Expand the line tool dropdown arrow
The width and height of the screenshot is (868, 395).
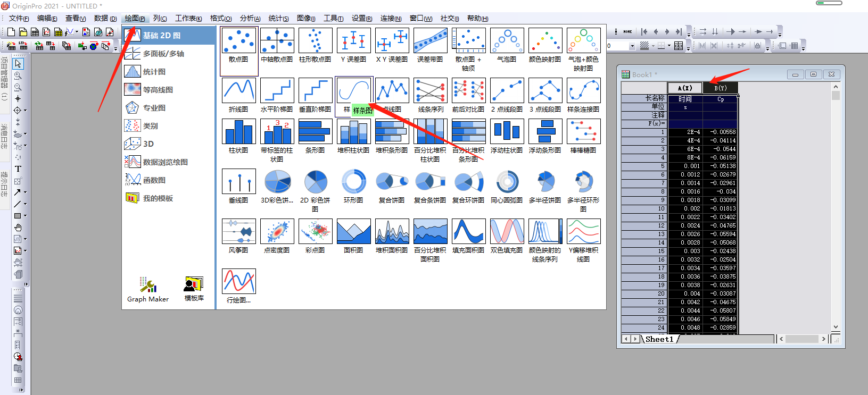25,204
